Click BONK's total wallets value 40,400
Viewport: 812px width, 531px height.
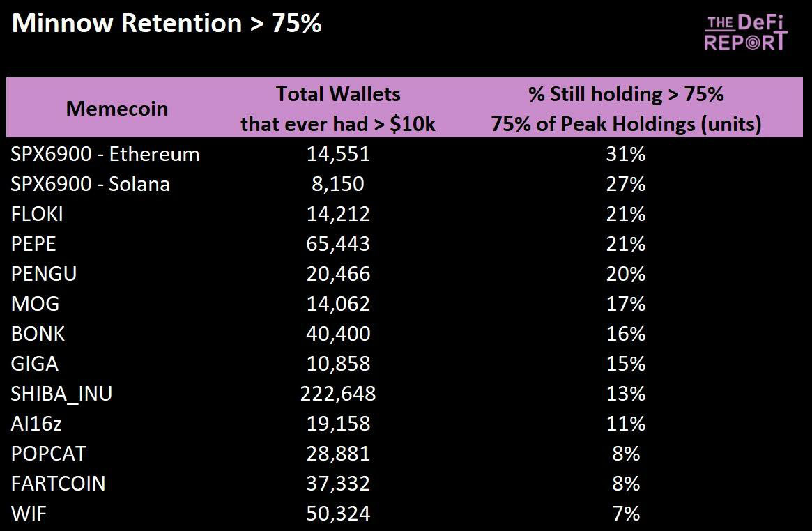338,334
